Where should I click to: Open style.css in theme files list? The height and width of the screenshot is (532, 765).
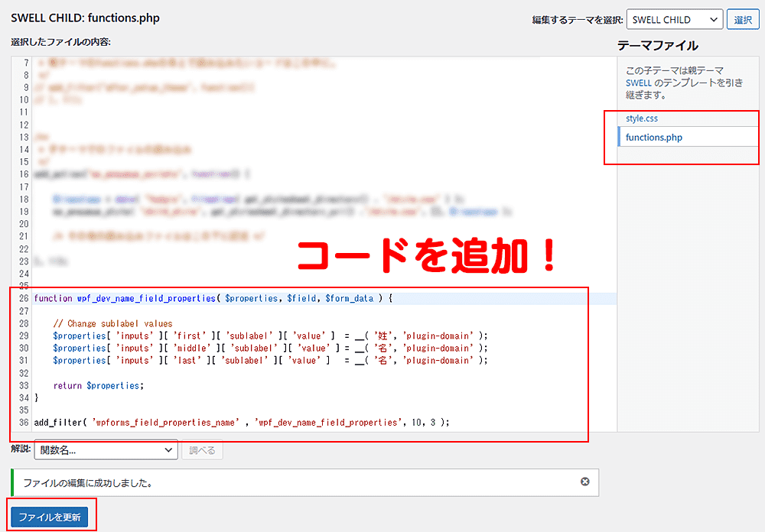coord(642,118)
